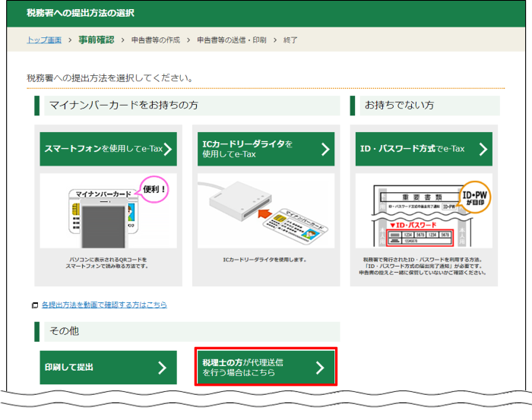The image size is (532, 420).
Task: Click the 印刷して提出 button
Action: point(108,368)
